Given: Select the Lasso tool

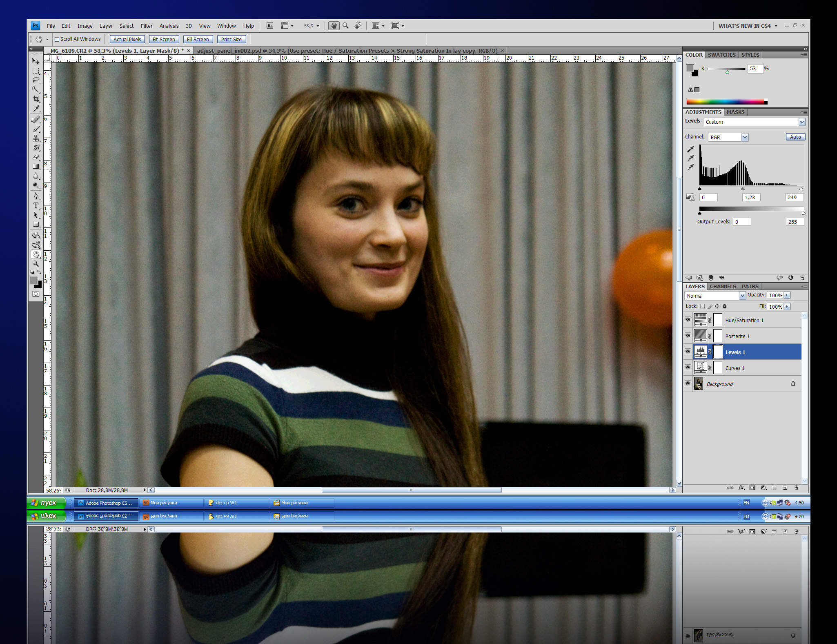Looking at the screenshot, I should click(x=36, y=80).
